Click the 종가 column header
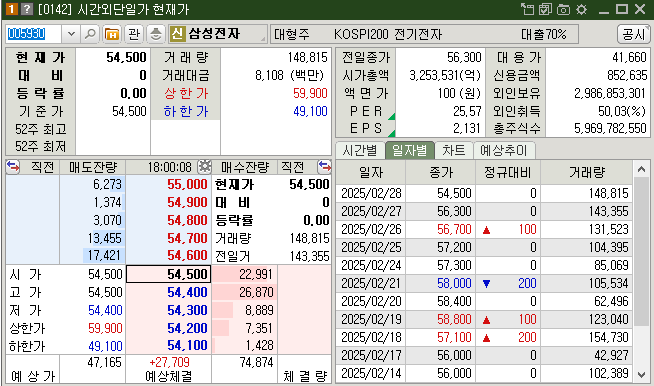Viewport: 654px width, 386px height. (440, 172)
